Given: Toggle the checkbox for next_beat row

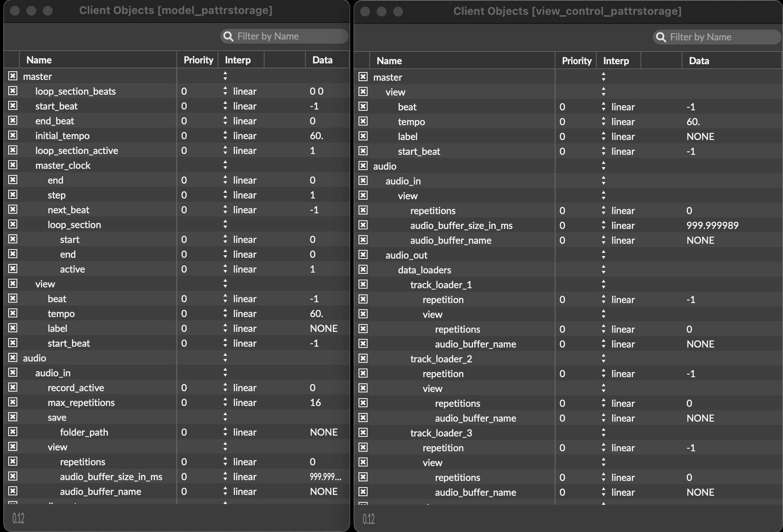Looking at the screenshot, I should [13, 210].
